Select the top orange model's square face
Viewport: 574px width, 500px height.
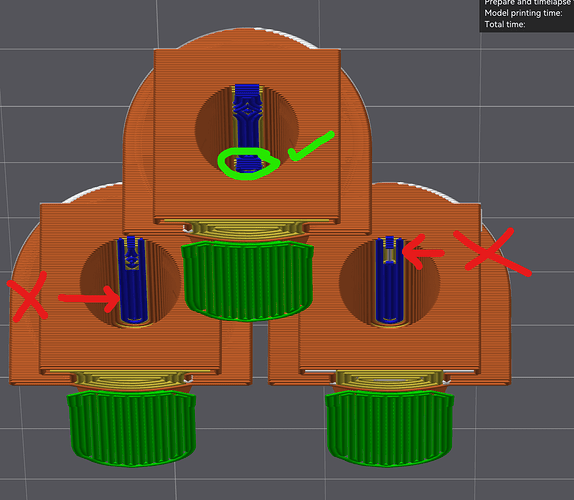(x=247, y=134)
